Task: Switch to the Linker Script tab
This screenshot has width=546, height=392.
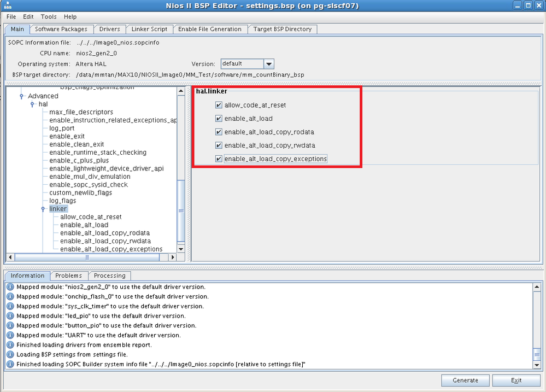Action: pyautogui.click(x=149, y=30)
